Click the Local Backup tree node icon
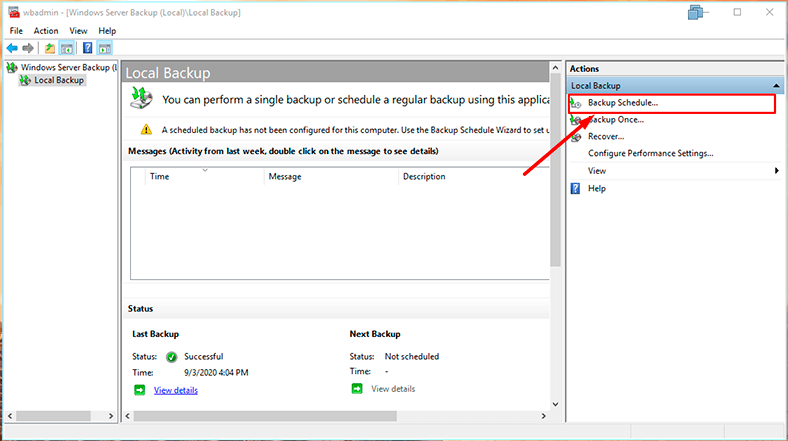The width and height of the screenshot is (788, 441). click(25, 80)
